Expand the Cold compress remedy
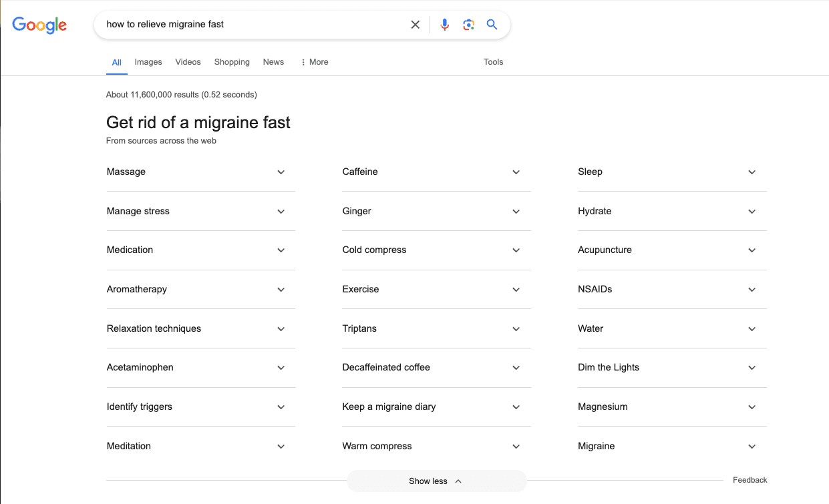Viewport: 829px width, 504px height. tap(516, 250)
